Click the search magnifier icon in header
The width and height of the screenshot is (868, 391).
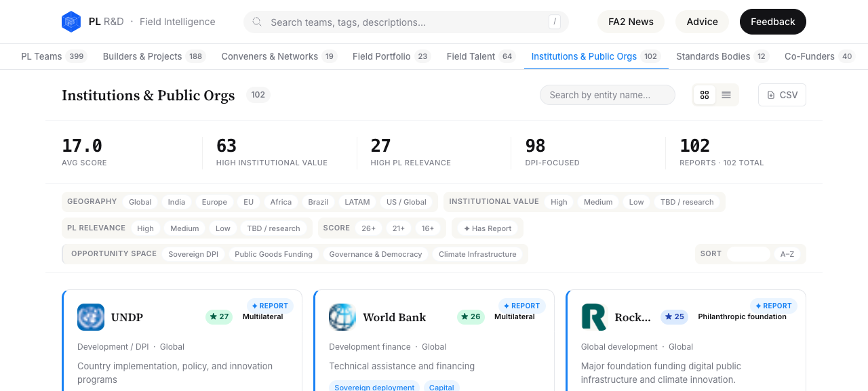(x=257, y=22)
